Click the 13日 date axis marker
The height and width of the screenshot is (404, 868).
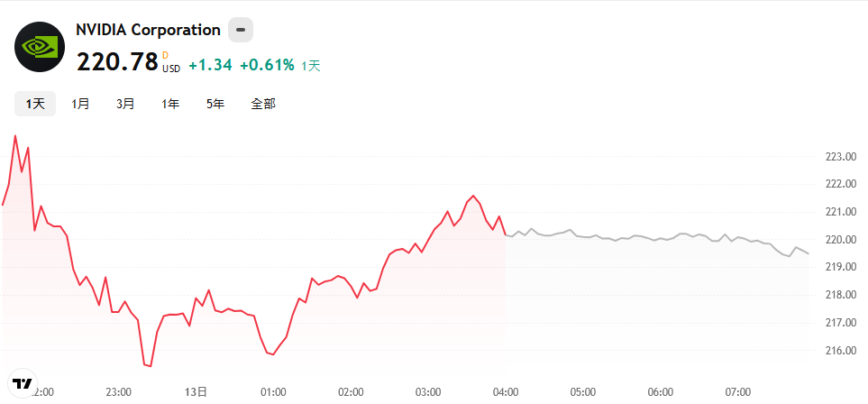pyautogui.click(x=196, y=391)
